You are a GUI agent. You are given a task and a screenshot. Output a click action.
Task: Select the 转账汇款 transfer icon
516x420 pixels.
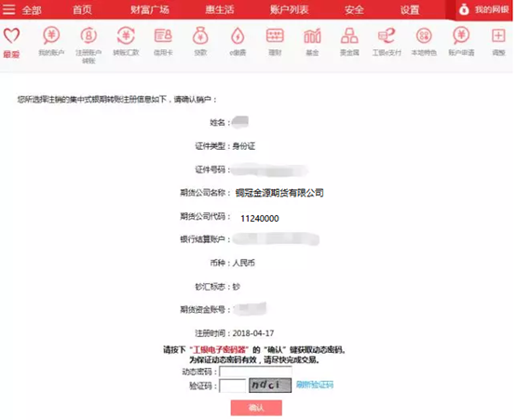pyautogui.click(x=126, y=35)
